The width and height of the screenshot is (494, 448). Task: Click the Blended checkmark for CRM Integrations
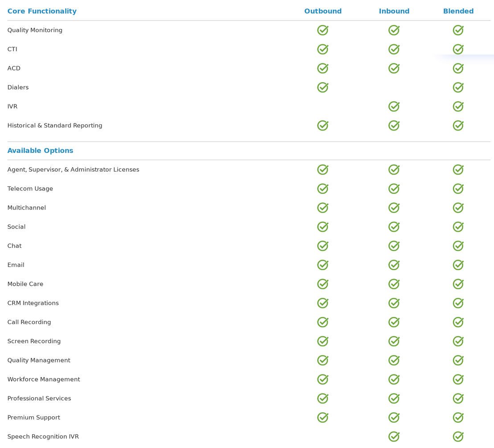click(458, 303)
